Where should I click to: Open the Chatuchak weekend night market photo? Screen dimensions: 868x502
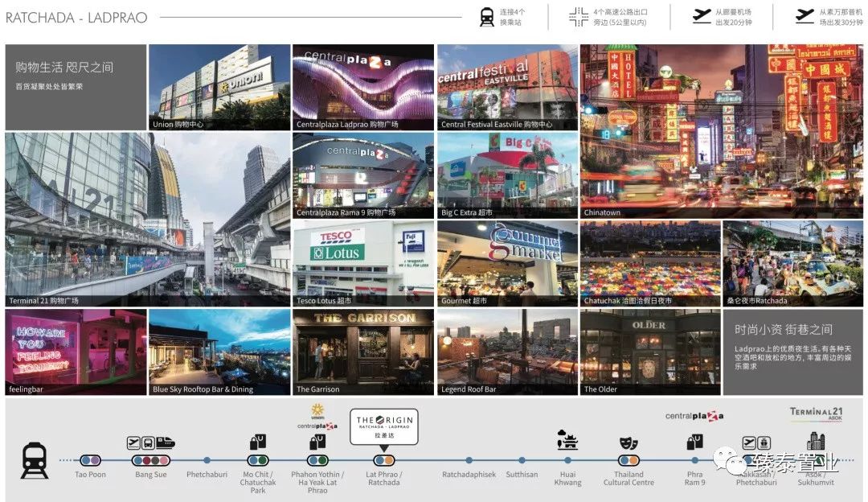pos(650,263)
